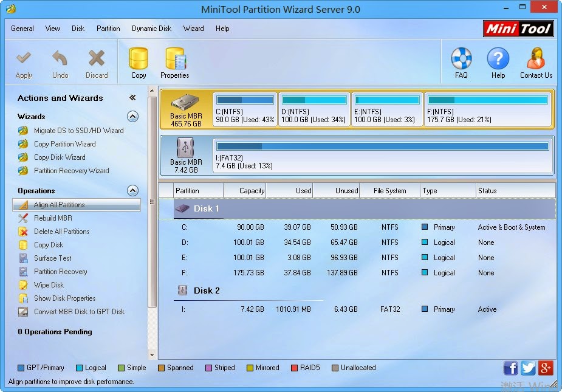Open the General menu

click(22, 29)
